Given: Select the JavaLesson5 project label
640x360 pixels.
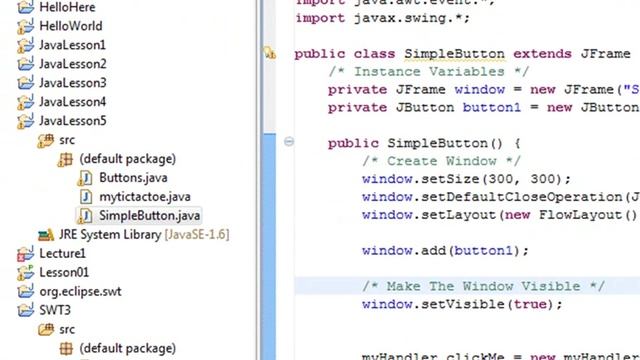Looking at the screenshot, I should tap(73, 121).
